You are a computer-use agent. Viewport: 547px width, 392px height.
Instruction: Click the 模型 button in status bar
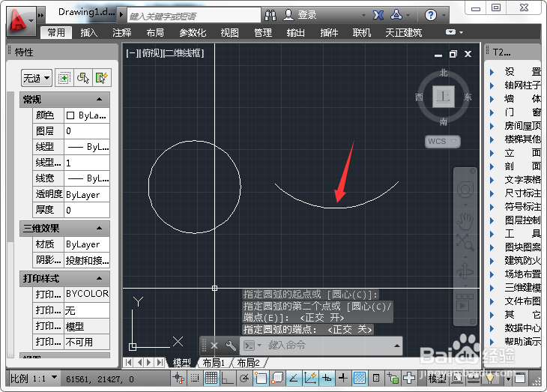(438, 379)
